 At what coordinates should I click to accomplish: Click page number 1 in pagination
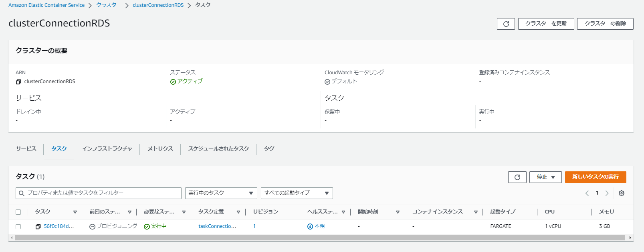[597, 193]
